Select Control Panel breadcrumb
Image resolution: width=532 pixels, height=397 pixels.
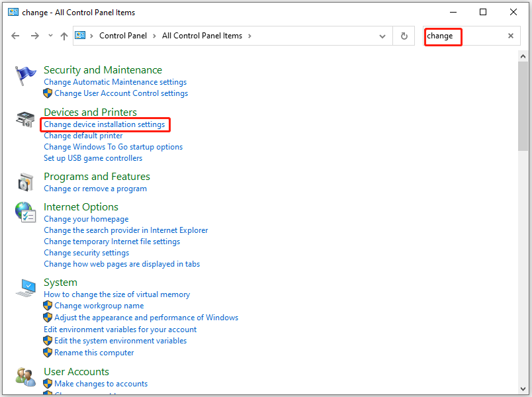123,36
